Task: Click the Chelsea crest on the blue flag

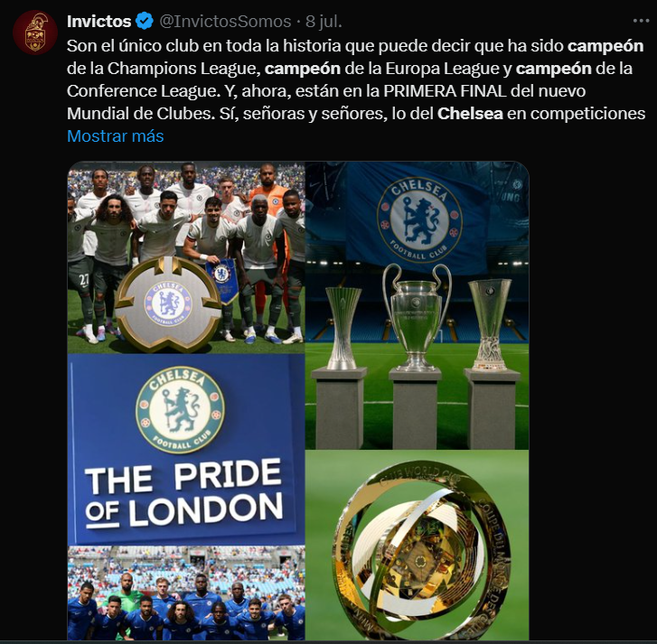Action: (x=419, y=219)
